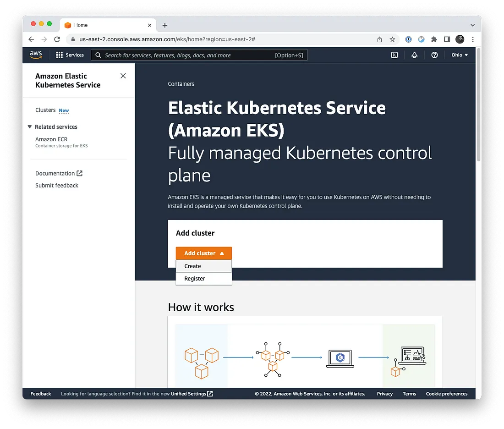
Task: Click the Containers breadcrumb text
Action: [181, 84]
